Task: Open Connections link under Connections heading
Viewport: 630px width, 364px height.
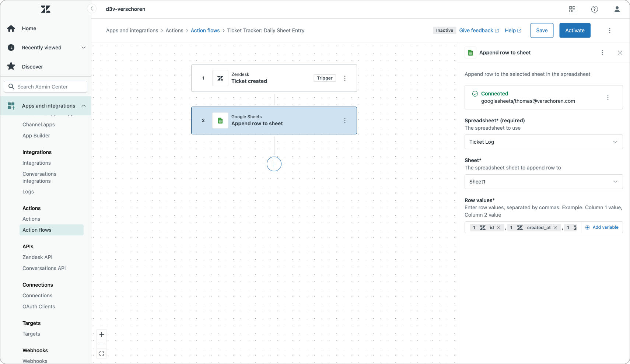Action: [37, 295]
